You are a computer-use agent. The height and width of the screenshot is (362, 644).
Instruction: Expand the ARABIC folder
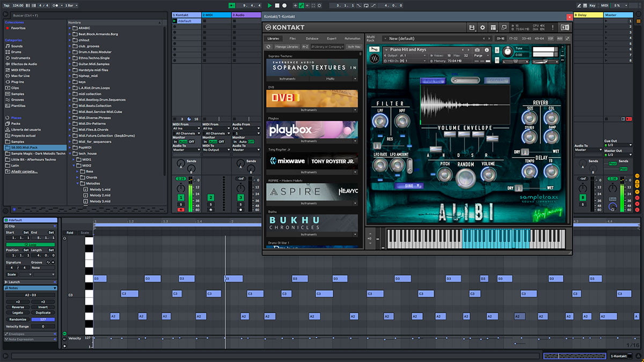coord(70,28)
